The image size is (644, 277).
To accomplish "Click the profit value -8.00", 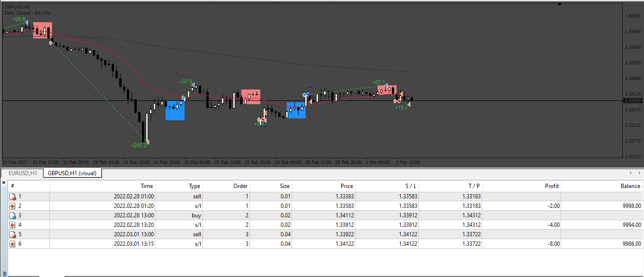I will coord(553,244).
